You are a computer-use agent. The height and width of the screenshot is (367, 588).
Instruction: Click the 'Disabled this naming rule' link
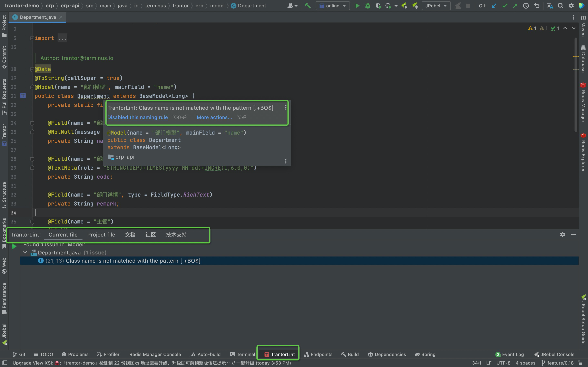click(x=138, y=117)
